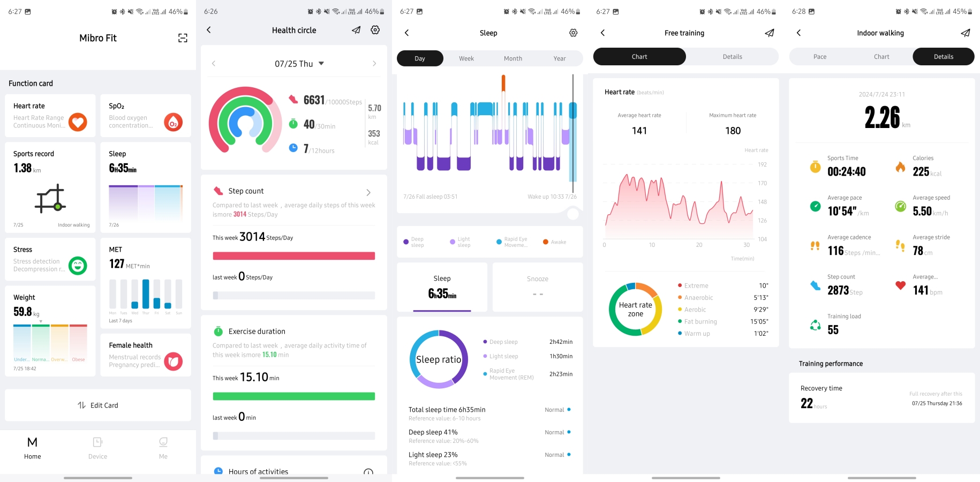Tap the This week 3014 steps bar
This screenshot has width=980, height=482.
(x=294, y=256)
